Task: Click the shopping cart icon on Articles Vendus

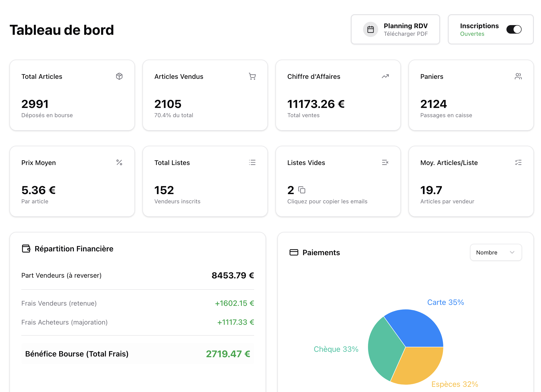Action: [x=252, y=76]
